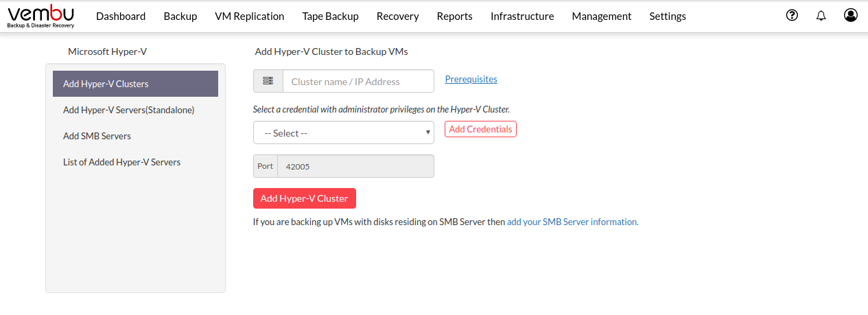
Task: Select Add Hyper-V Clusters in sidebar
Action: pyautogui.click(x=135, y=84)
